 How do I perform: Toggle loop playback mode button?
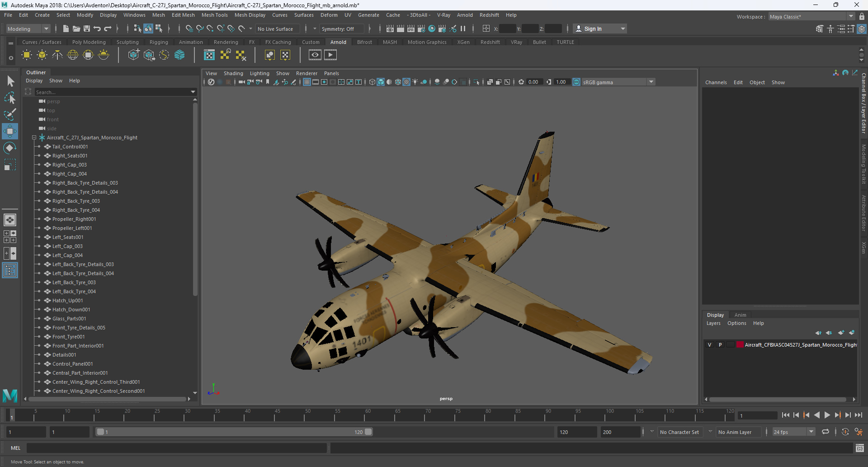coord(826,432)
